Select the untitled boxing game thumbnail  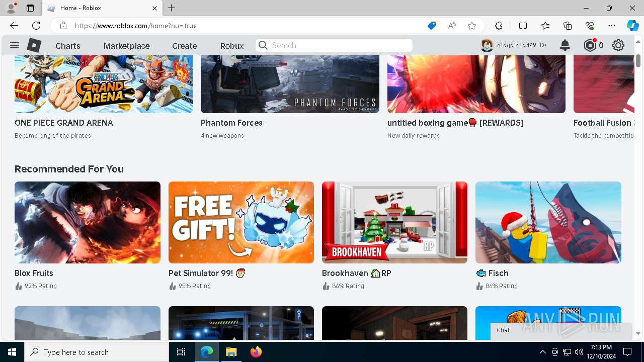(476, 84)
